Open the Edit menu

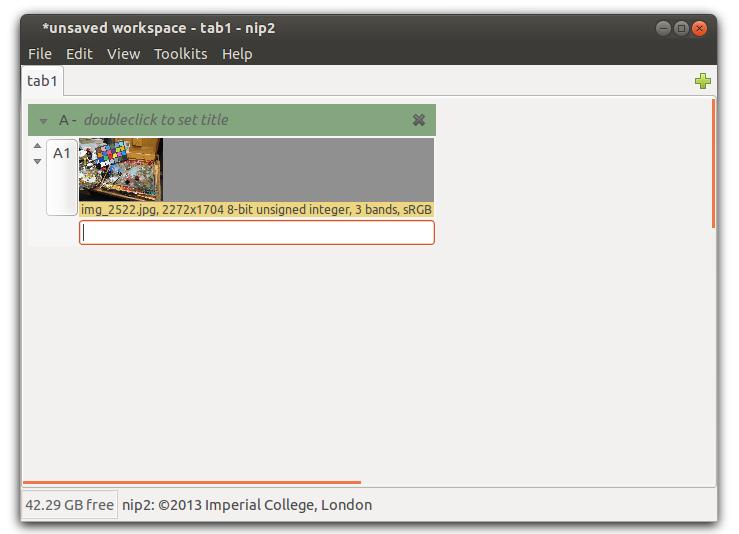(79, 54)
